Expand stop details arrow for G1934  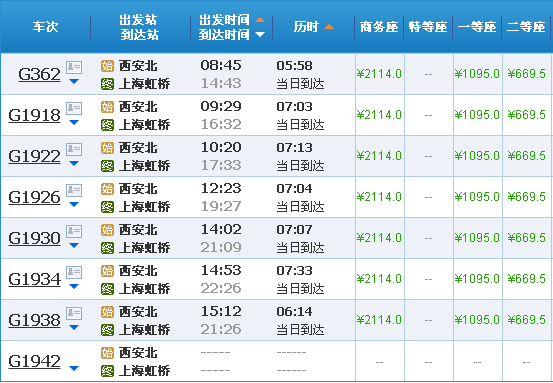(x=74, y=286)
